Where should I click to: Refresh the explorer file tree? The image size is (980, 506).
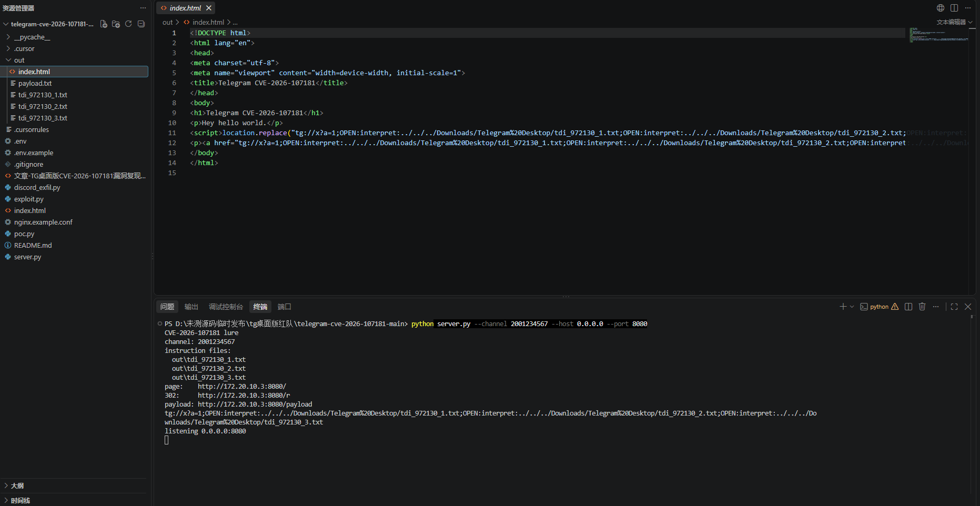coord(128,24)
